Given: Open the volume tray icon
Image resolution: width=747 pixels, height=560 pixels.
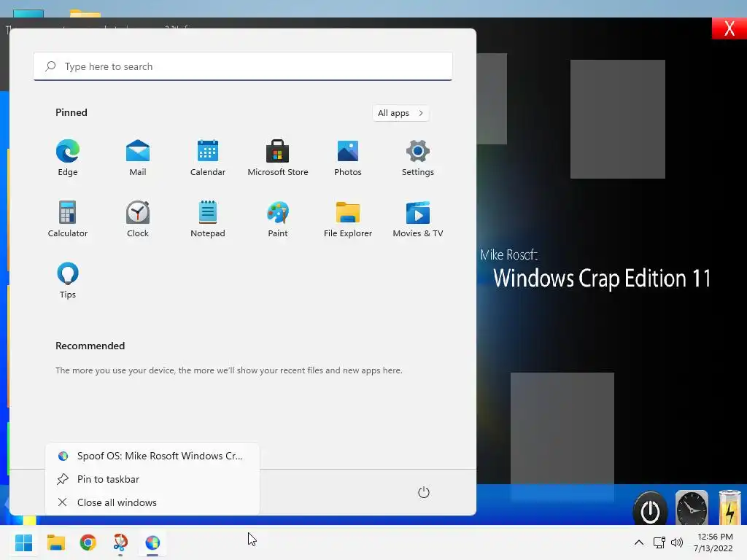Looking at the screenshot, I should (677, 542).
